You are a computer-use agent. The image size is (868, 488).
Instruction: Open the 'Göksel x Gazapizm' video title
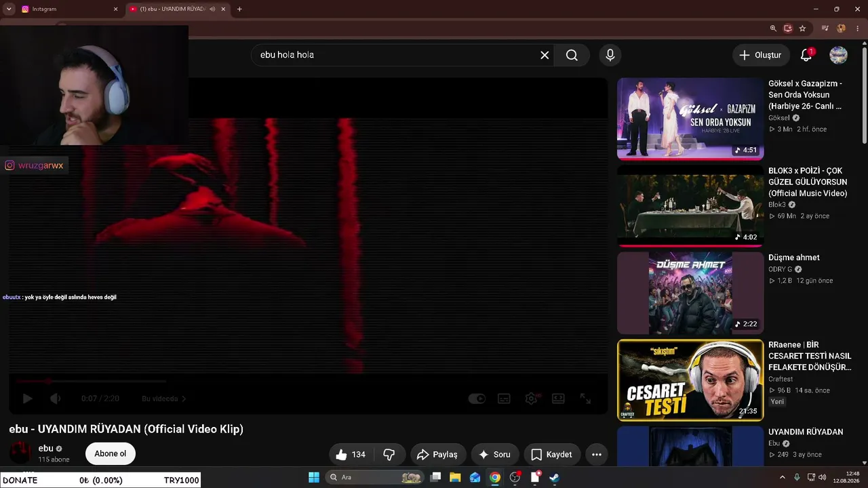click(805, 95)
